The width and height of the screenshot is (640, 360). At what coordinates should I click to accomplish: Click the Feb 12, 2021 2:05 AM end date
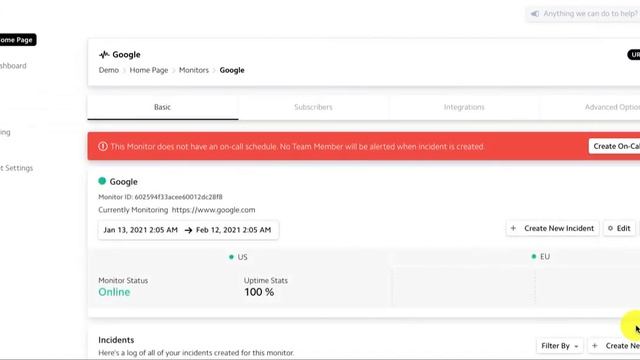coord(233,230)
